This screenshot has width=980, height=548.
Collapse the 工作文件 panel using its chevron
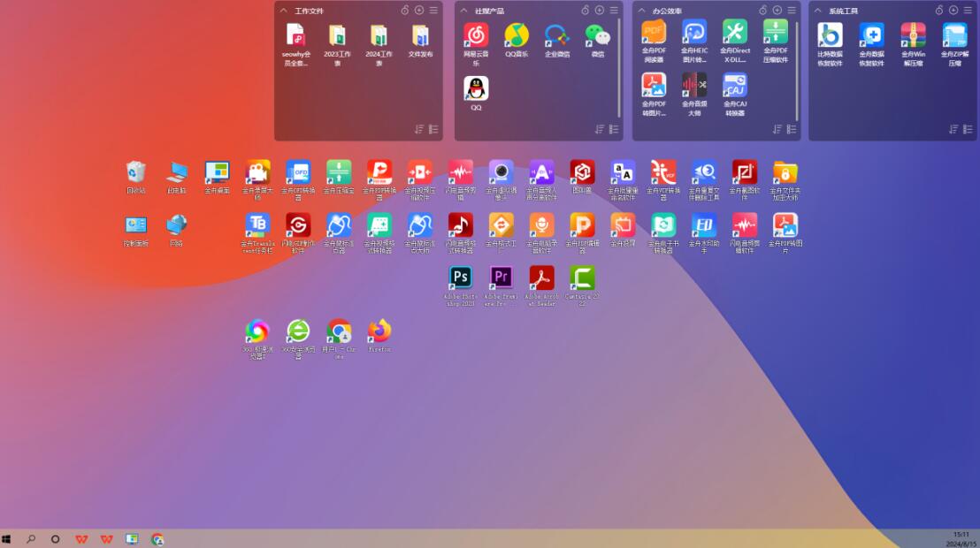tap(284, 11)
